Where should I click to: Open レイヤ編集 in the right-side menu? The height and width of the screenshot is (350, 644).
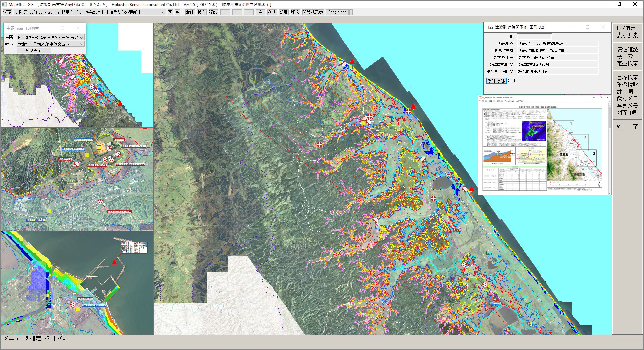626,28
